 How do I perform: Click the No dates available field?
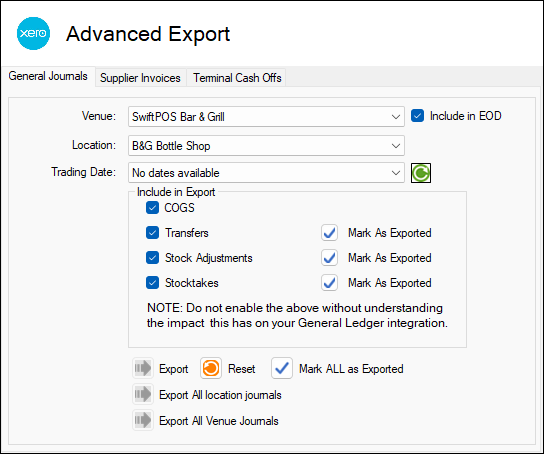266,173
